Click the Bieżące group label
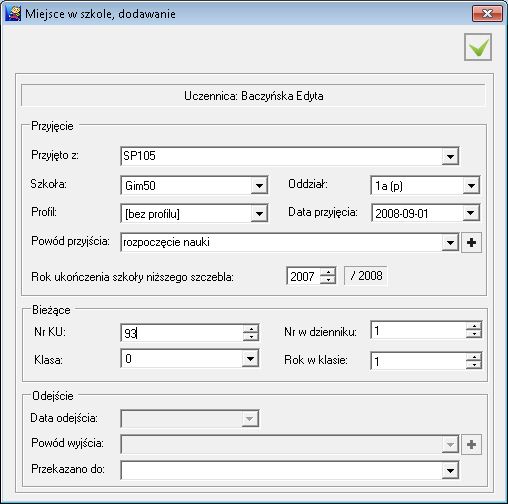The image size is (508, 504). (51, 310)
